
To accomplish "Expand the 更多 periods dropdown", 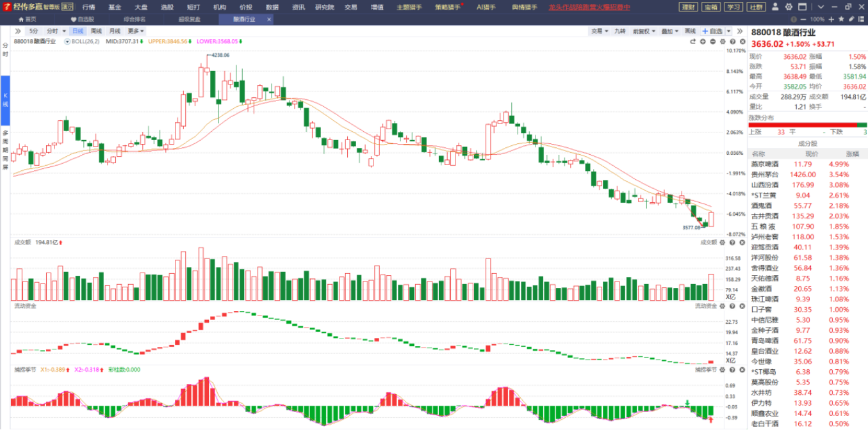I will pyautogui.click(x=136, y=31).
